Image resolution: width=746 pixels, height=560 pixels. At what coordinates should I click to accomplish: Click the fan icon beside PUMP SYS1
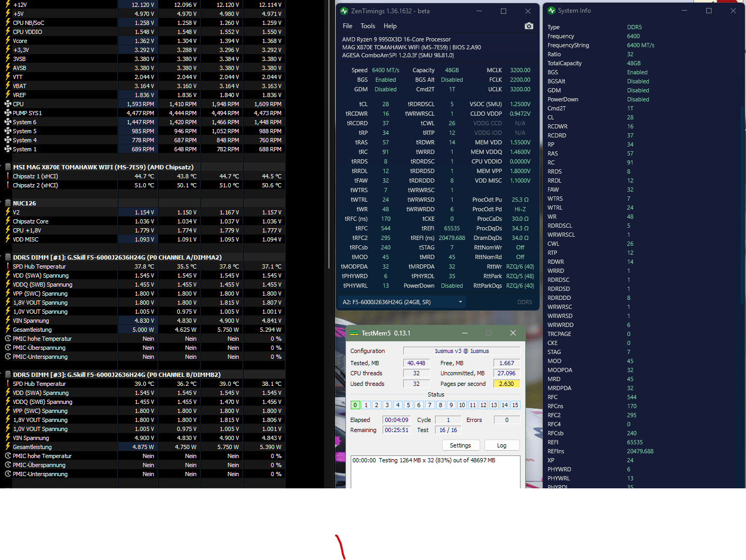tap(8, 113)
